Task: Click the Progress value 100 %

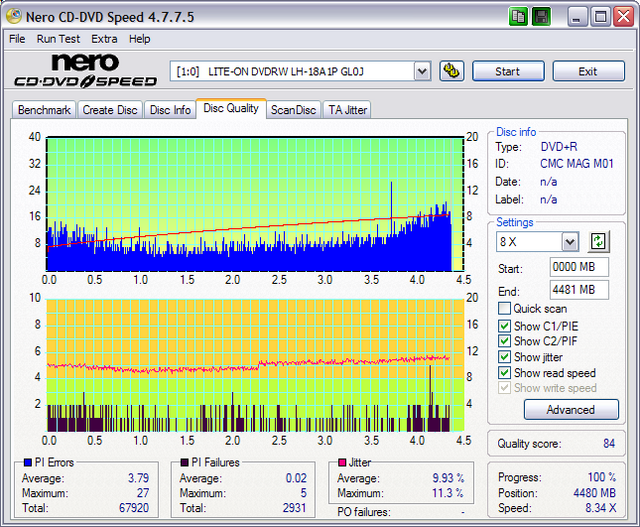Action: tap(602, 477)
